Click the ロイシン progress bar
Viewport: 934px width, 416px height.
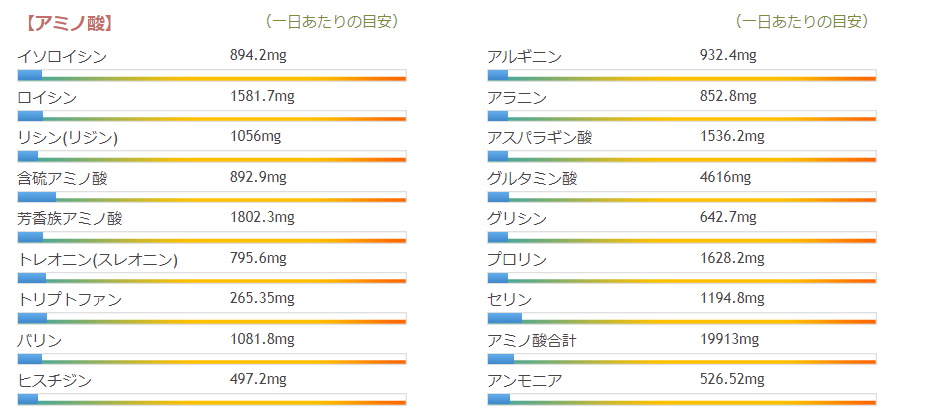pyautogui.click(x=211, y=116)
